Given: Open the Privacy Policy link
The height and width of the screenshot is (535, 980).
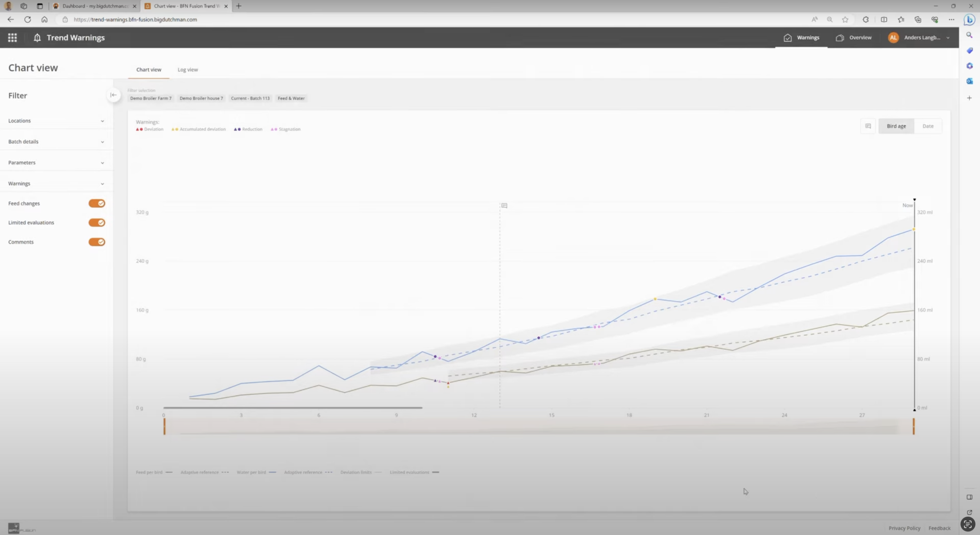Looking at the screenshot, I should tap(904, 528).
